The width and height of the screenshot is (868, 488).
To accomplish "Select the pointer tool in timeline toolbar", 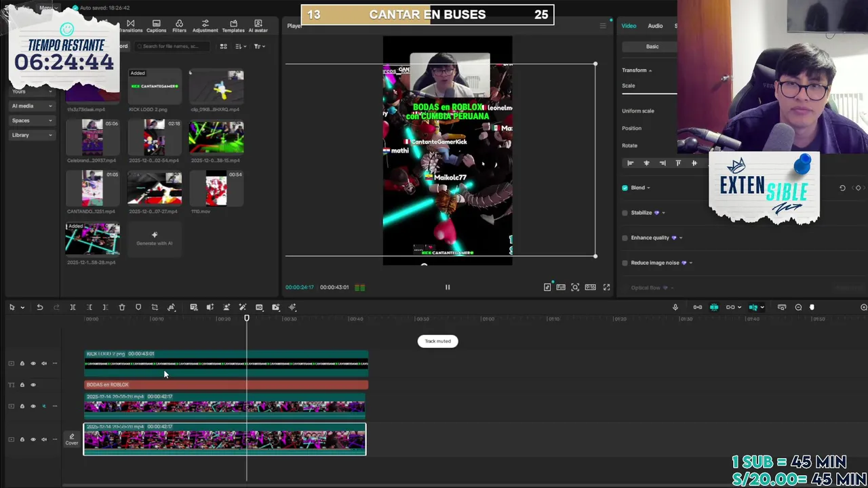I will 12,307.
